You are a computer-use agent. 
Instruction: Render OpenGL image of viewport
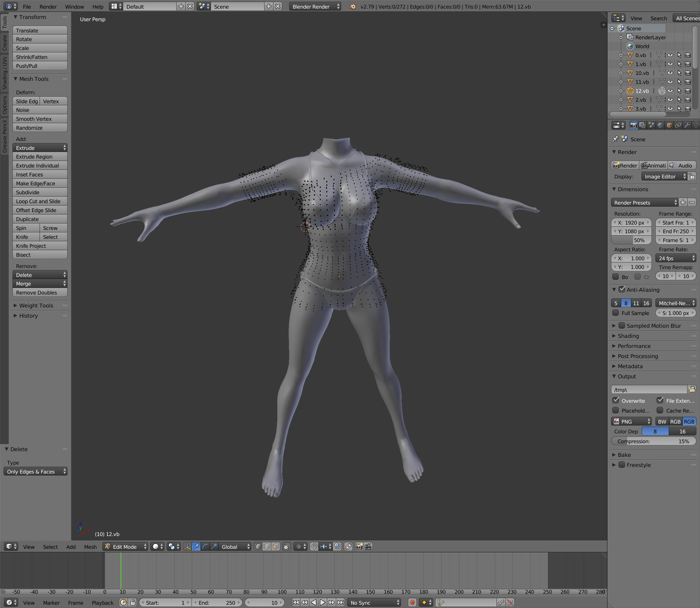359,547
